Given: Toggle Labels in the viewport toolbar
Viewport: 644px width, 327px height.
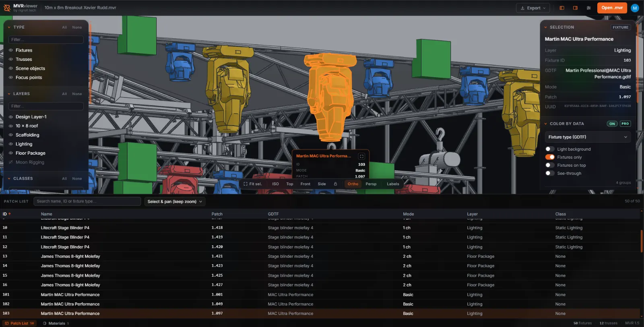Looking at the screenshot, I should (x=393, y=184).
